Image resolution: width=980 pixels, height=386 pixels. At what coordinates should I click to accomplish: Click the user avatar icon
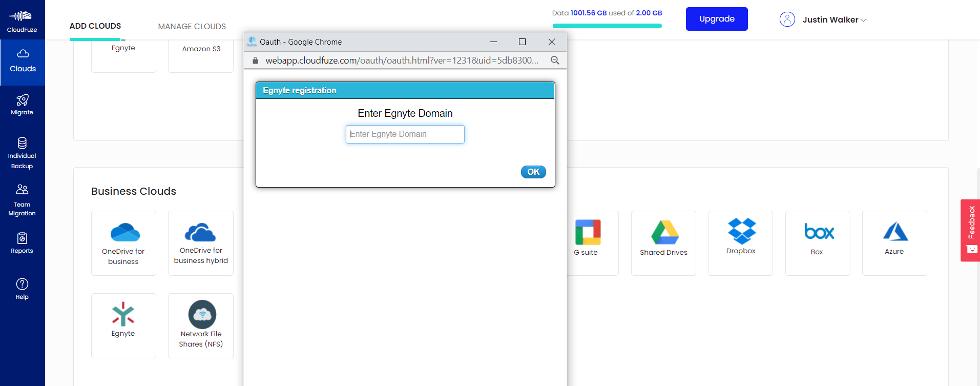787,19
